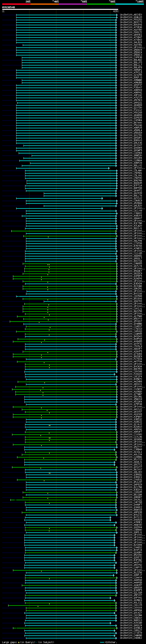Click the white AV630548 query sequence bar
146x644 pixels.
60,9
